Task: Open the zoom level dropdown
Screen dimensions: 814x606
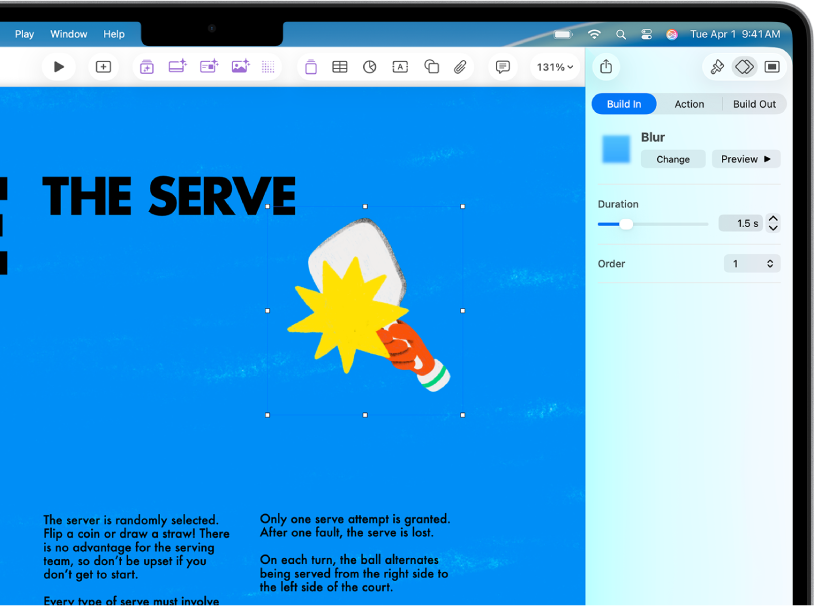Action: [x=553, y=67]
